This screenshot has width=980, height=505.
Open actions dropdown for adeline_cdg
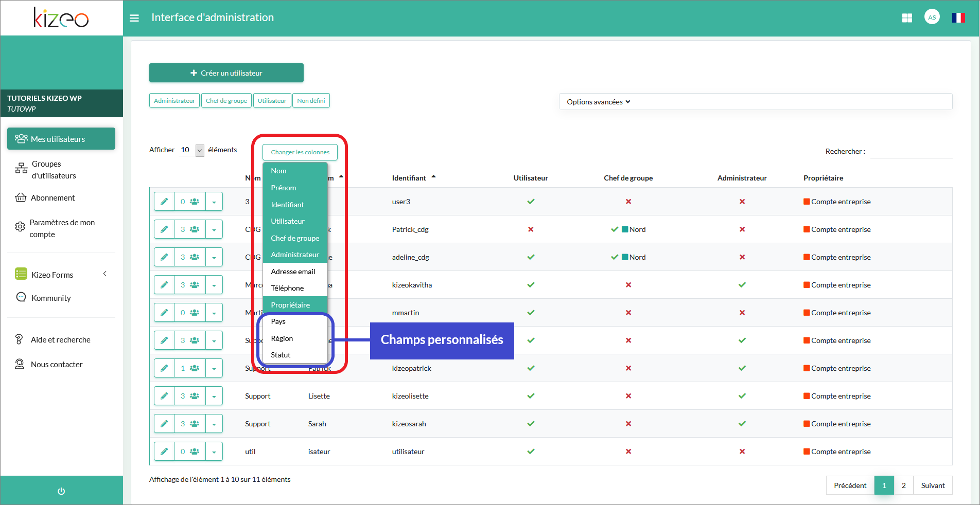tap(214, 257)
